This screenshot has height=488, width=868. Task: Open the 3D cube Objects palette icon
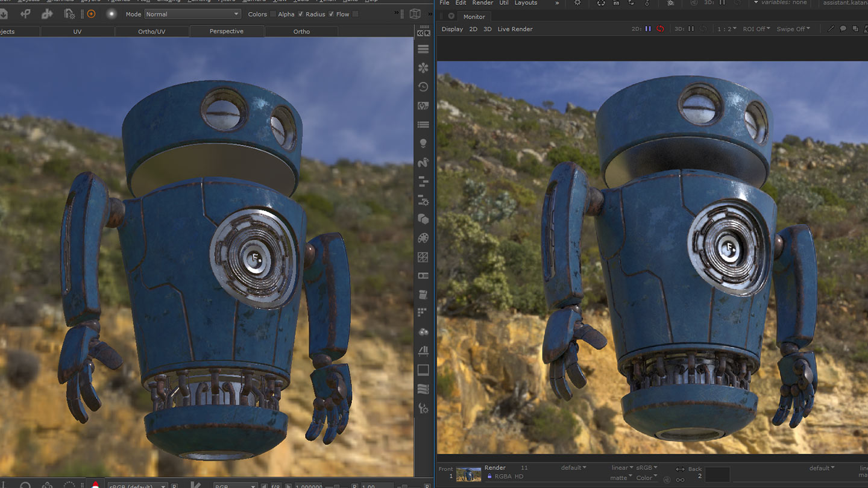click(x=423, y=219)
